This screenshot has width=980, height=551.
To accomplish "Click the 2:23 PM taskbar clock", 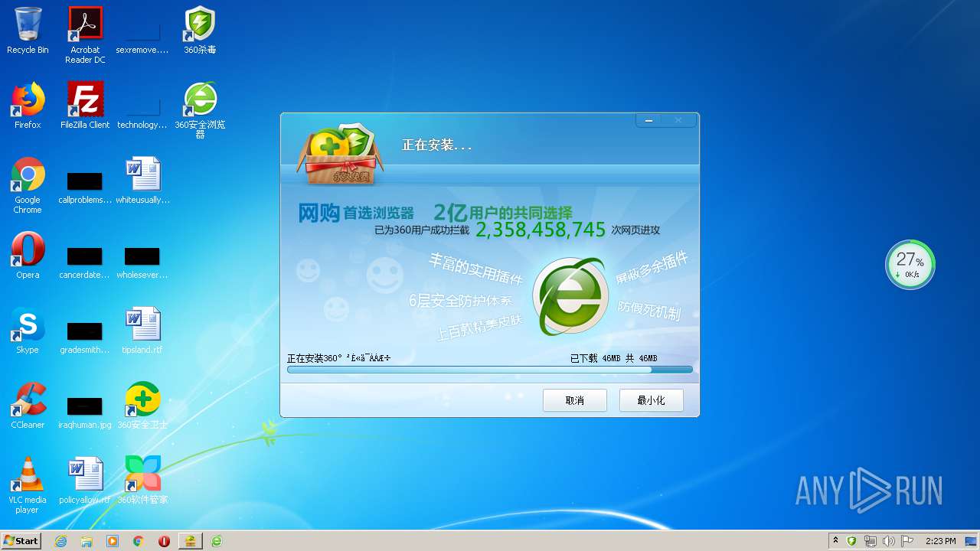I will [x=940, y=541].
